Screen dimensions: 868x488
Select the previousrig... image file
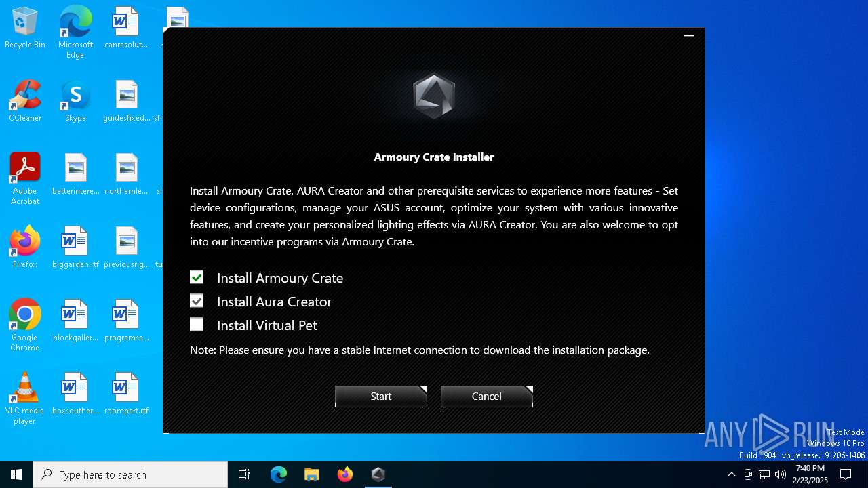coord(126,248)
